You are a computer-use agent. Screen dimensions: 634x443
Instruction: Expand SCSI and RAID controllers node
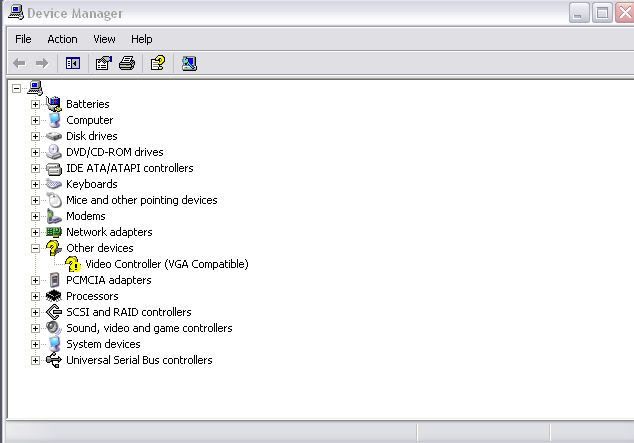coord(35,312)
